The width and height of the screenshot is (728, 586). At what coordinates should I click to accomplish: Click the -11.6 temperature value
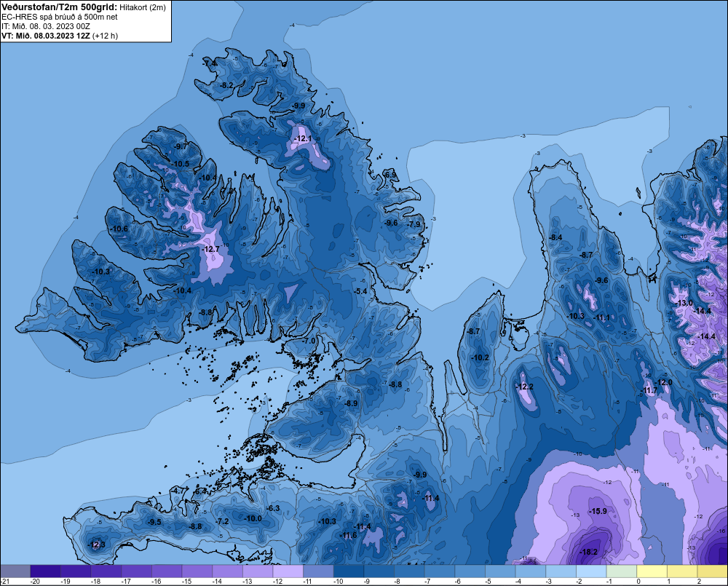point(348,535)
